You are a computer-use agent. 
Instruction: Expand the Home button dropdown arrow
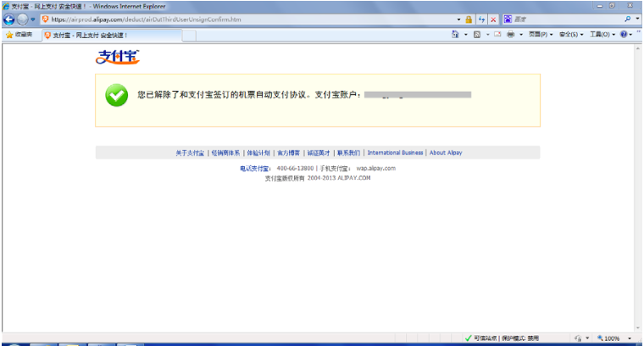click(466, 35)
